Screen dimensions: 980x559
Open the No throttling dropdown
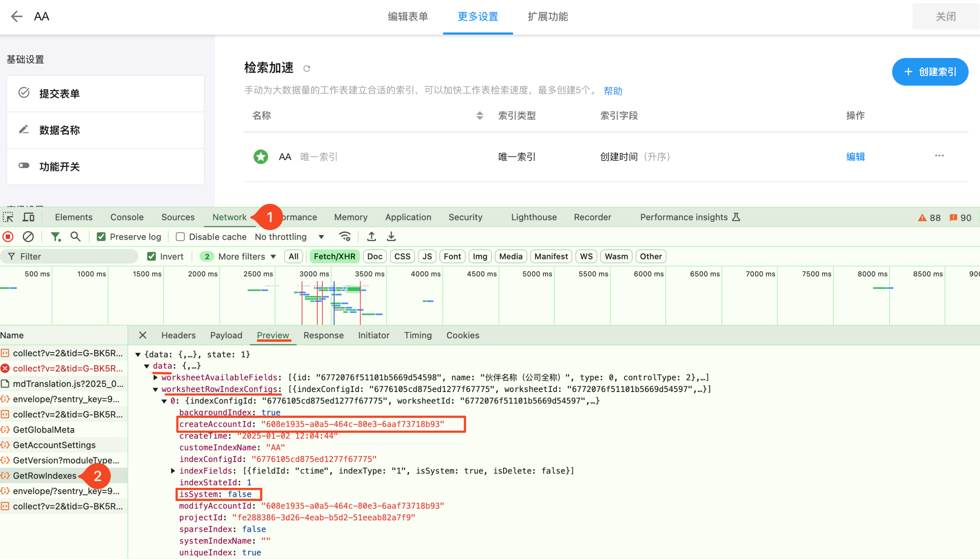[289, 237]
